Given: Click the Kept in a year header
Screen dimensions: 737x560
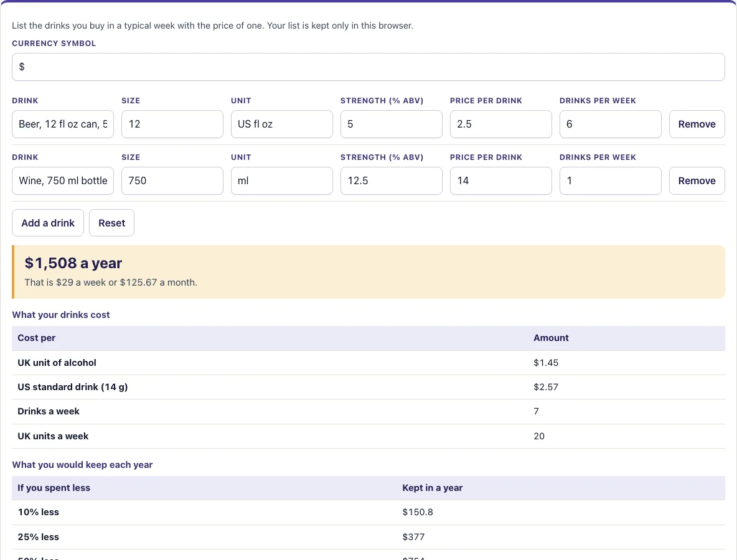Looking at the screenshot, I should tap(433, 488).
